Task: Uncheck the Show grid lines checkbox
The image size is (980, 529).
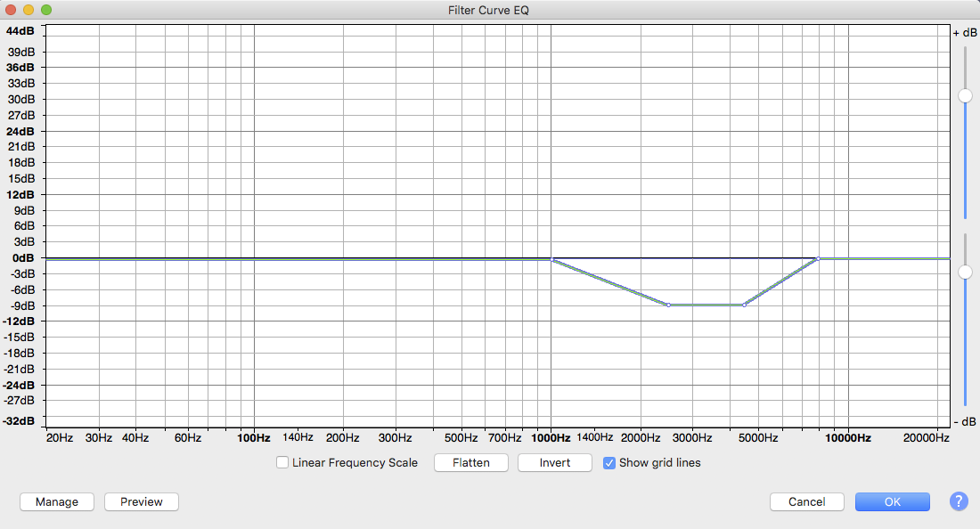Action: [x=609, y=463]
